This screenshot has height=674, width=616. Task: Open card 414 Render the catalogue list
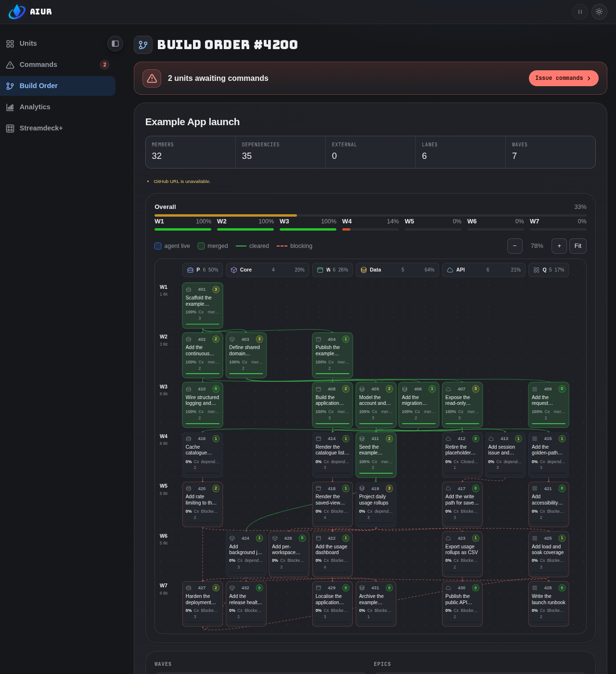[x=333, y=455]
